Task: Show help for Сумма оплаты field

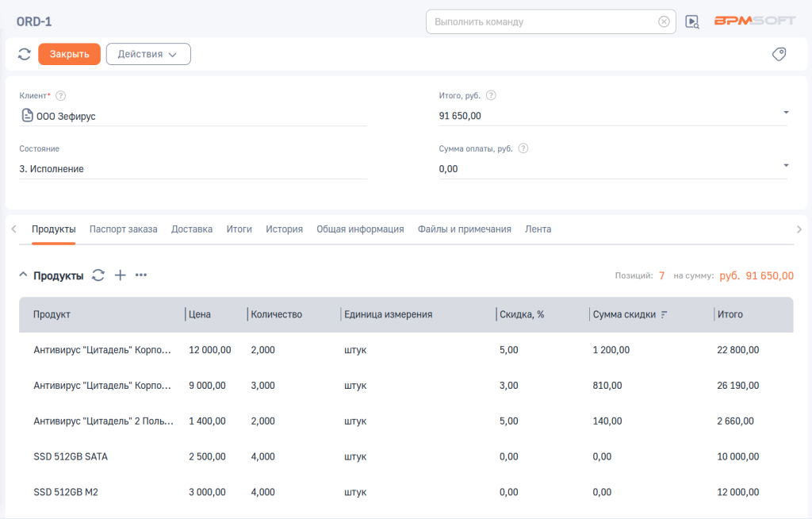Action: (x=523, y=148)
